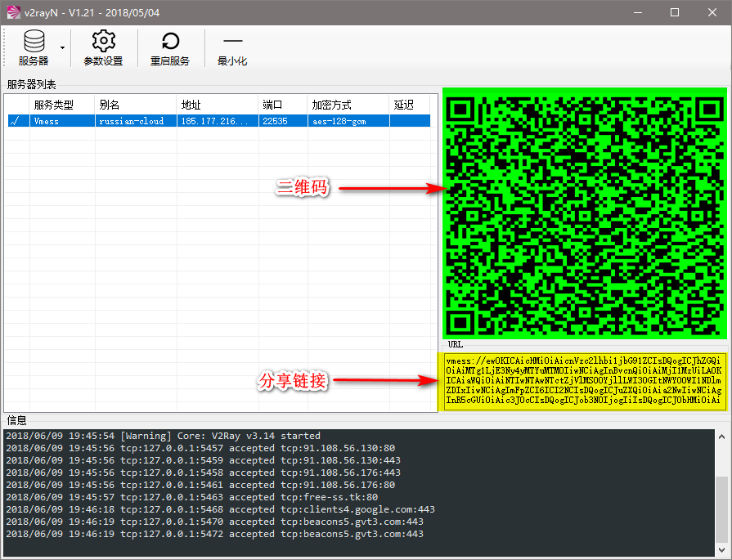Click log line with clients4.google.com:443

tap(220, 509)
